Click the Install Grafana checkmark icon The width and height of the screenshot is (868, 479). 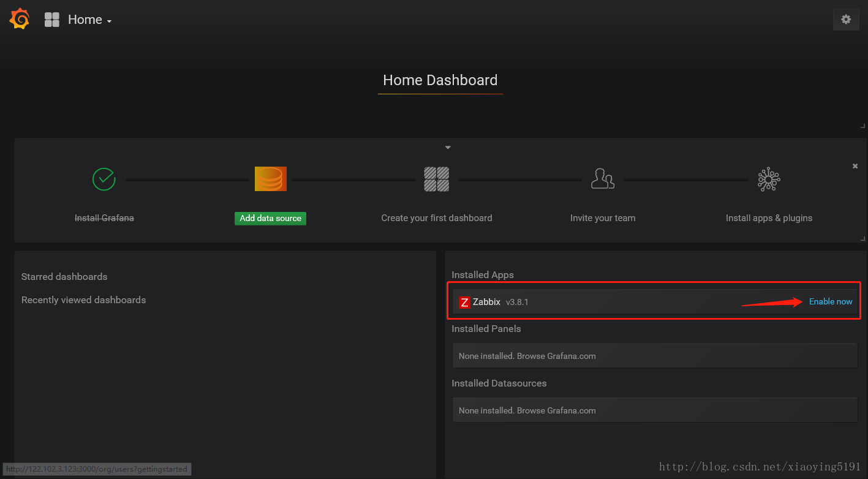pos(104,179)
